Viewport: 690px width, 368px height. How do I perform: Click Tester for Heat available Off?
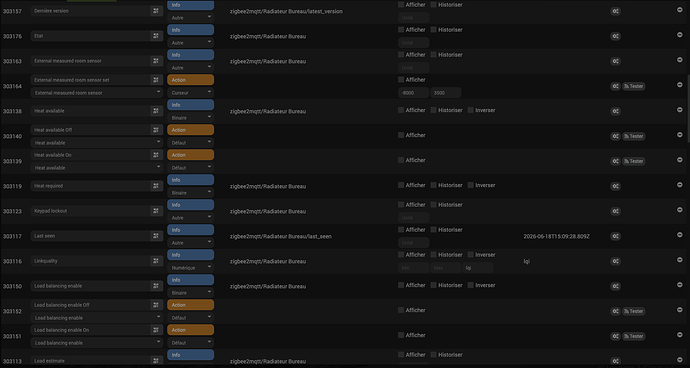634,136
